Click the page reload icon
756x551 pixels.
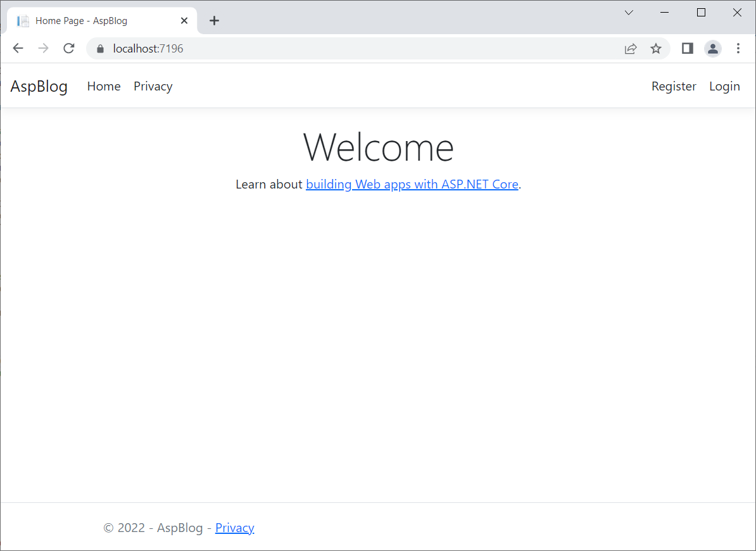pos(68,48)
